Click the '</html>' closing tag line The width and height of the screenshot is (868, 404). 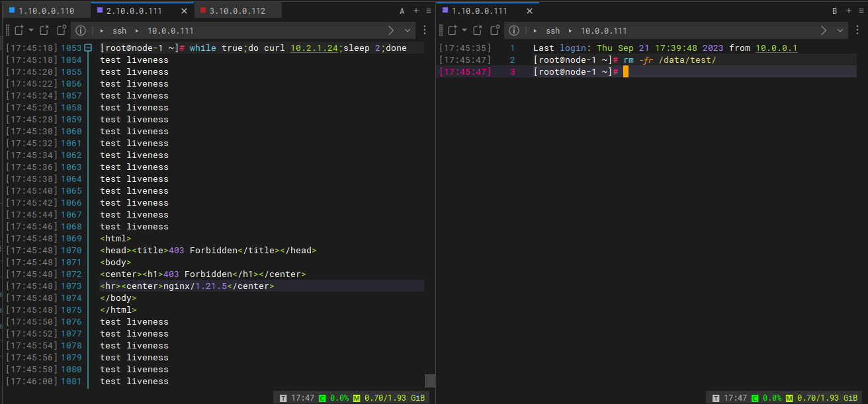(x=118, y=310)
